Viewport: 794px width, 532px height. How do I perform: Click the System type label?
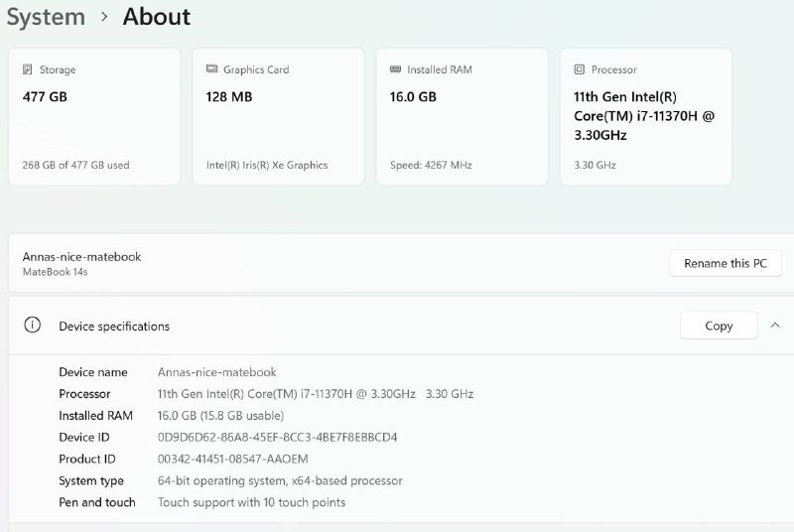point(91,480)
